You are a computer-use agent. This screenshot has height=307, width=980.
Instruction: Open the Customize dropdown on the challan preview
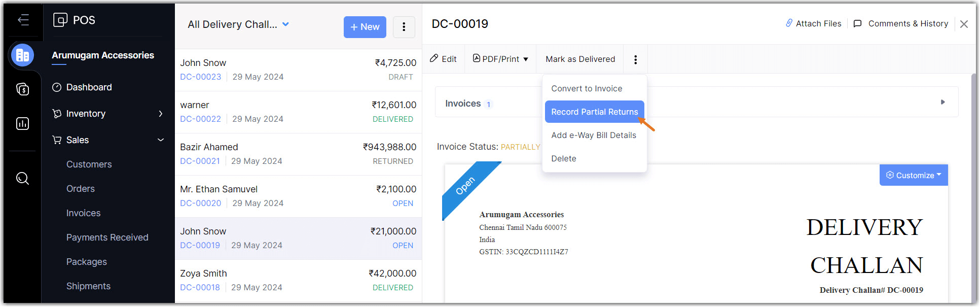[x=914, y=175]
